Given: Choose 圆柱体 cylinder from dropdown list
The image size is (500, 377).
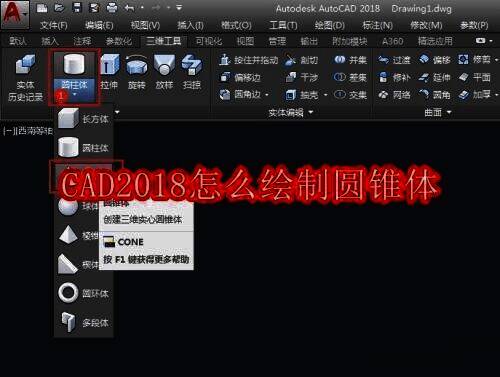Looking at the screenshot, I should 83,147.
